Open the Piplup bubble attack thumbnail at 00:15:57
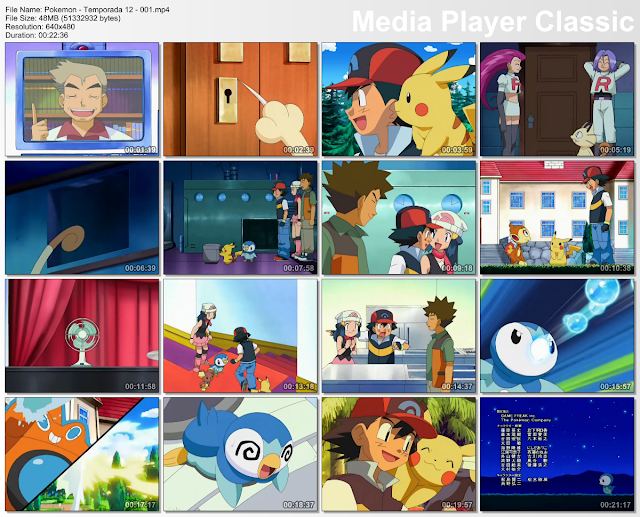 click(x=557, y=335)
